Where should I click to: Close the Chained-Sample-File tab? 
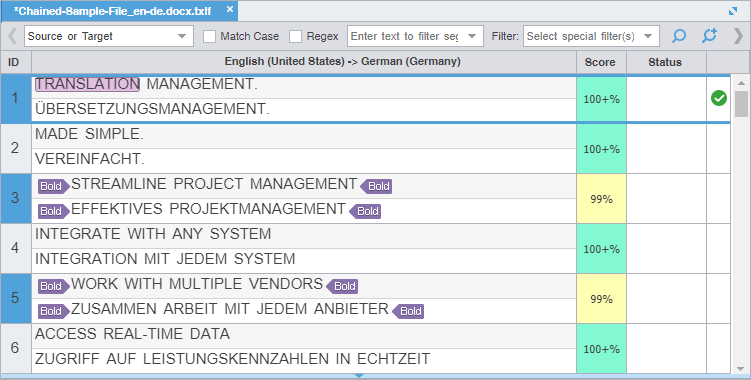[x=230, y=10]
